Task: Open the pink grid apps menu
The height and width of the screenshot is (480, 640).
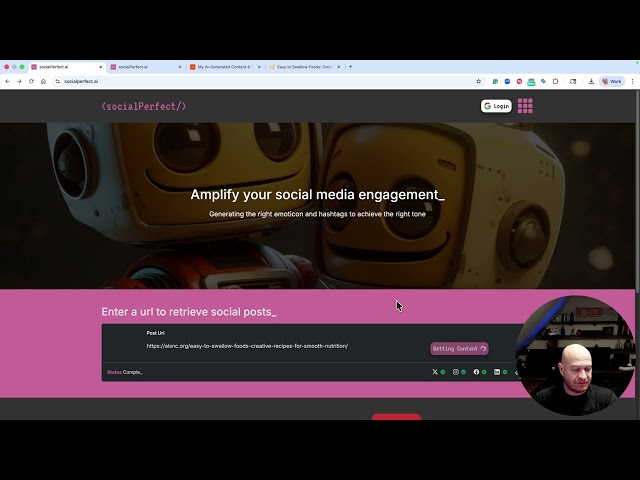Action: pos(525,106)
